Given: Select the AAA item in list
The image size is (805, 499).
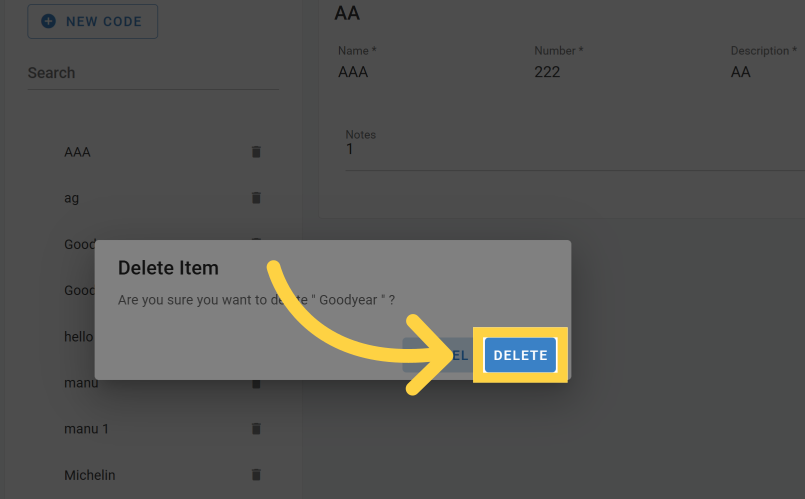Looking at the screenshot, I should 78,152.
